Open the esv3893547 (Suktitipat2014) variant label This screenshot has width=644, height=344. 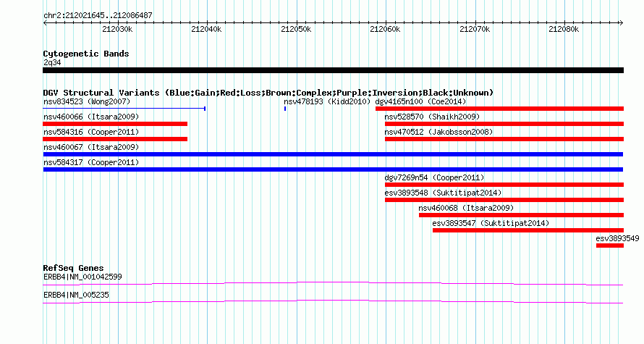tap(491, 223)
